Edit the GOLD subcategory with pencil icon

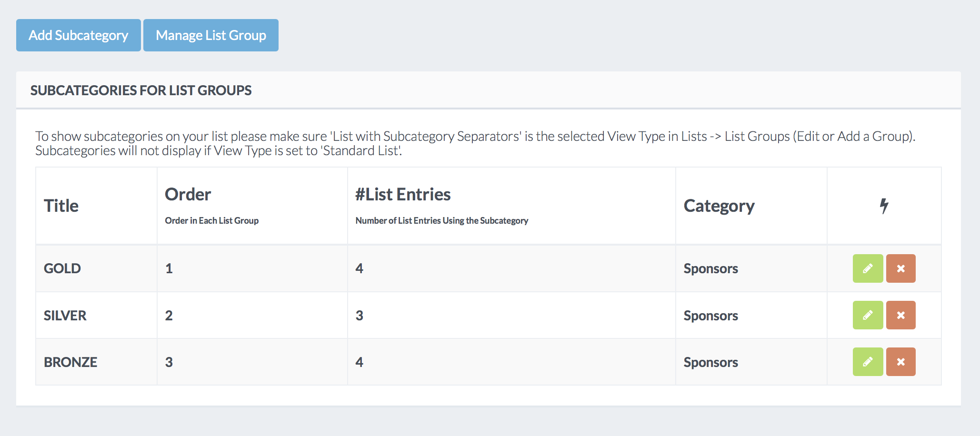click(x=868, y=268)
